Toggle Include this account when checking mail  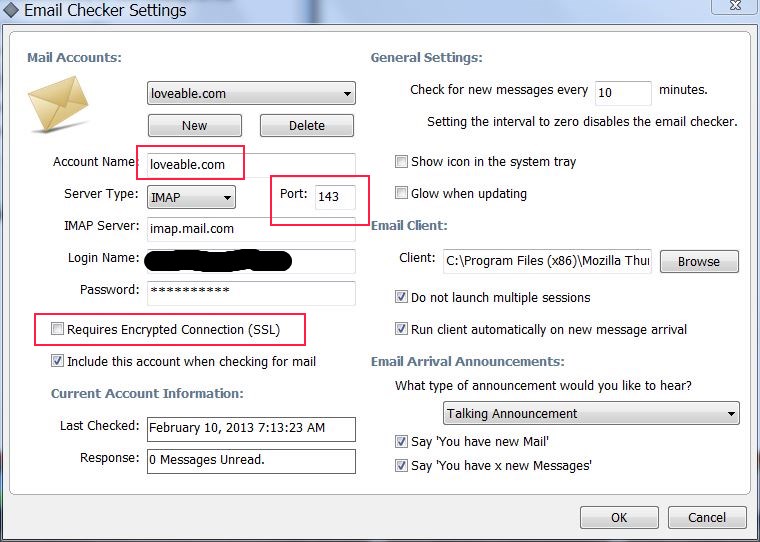[x=58, y=361]
